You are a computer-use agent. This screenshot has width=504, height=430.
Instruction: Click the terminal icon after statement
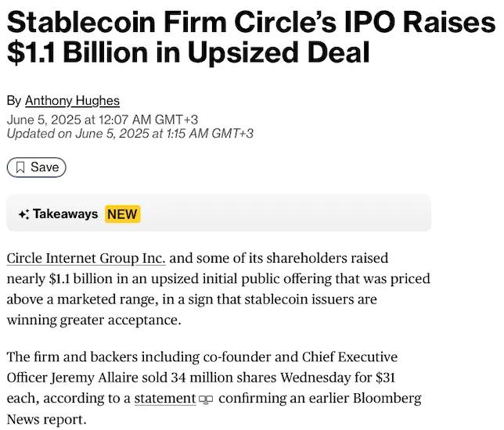(x=206, y=400)
